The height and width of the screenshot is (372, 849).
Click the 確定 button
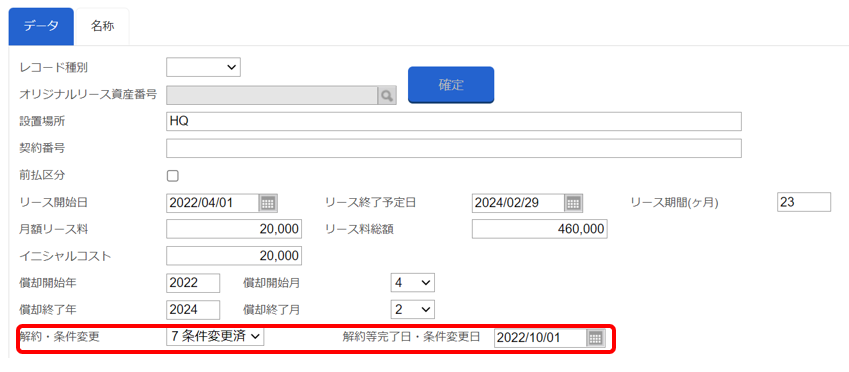[451, 85]
